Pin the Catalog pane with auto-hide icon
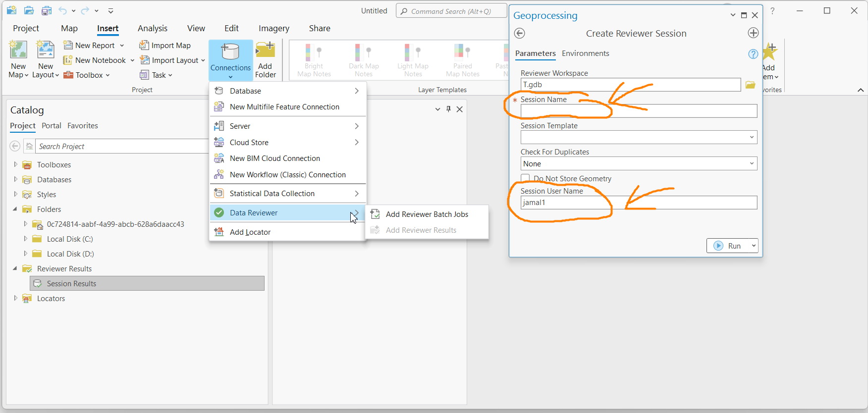The width and height of the screenshot is (868, 413). [448, 109]
